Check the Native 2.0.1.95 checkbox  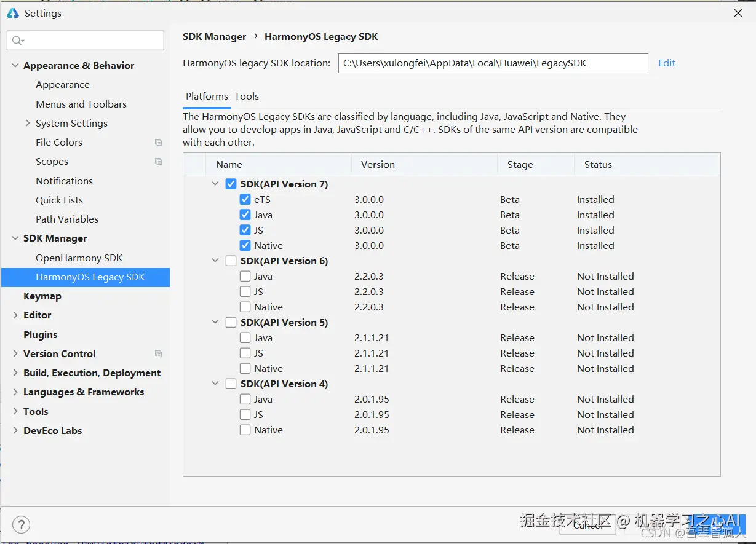tap(245, 430)
